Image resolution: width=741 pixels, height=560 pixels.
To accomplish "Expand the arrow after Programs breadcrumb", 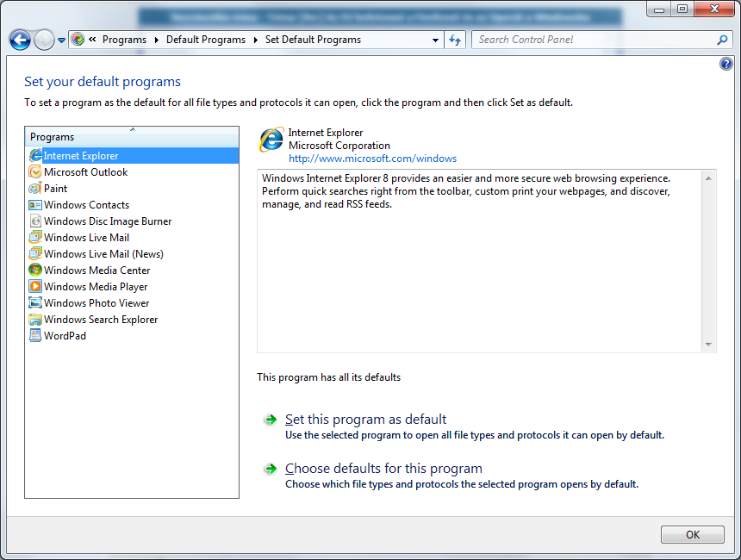I will click(x=157, y=40).
